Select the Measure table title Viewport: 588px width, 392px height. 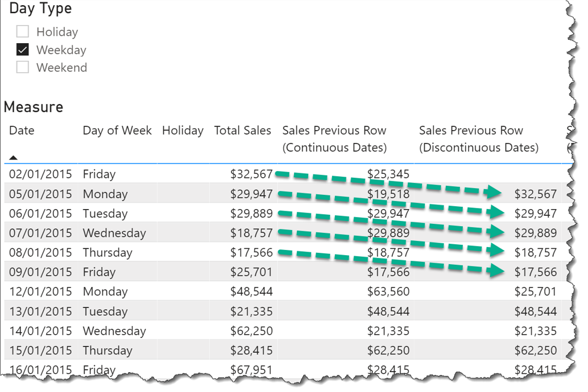(34, 107)
